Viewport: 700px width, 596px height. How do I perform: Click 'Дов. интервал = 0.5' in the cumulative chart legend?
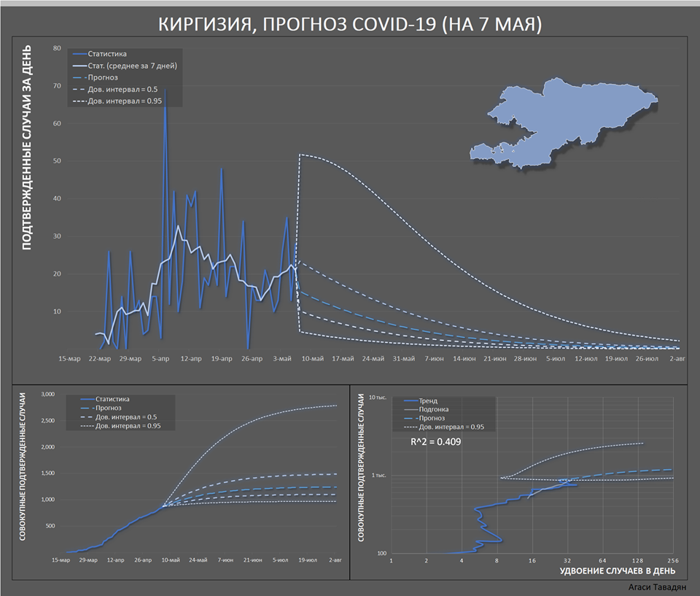pos(125,417)
